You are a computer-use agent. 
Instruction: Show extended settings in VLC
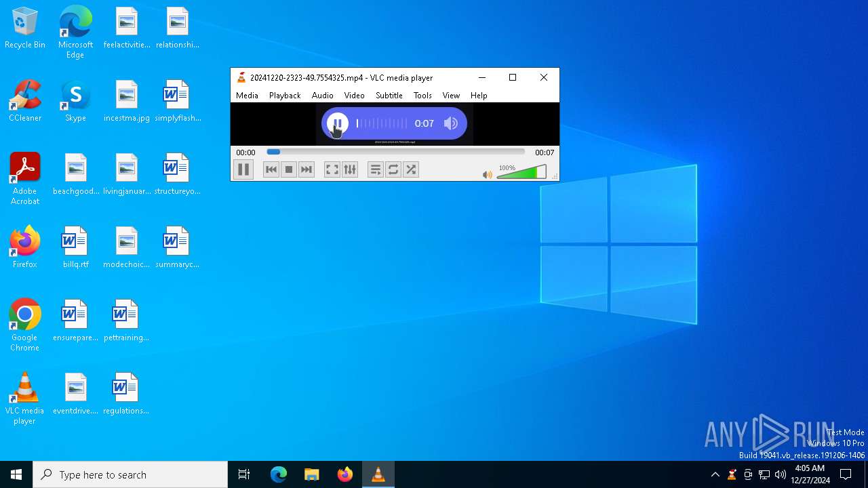coord(350,169)
